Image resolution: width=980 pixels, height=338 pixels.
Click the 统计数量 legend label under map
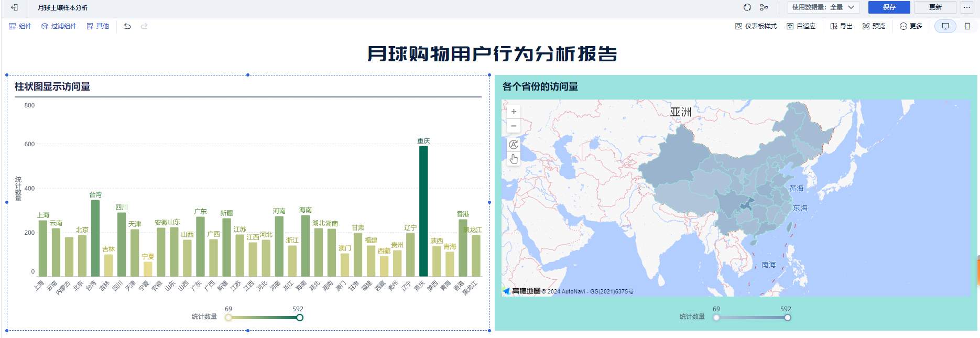(692, 317)
